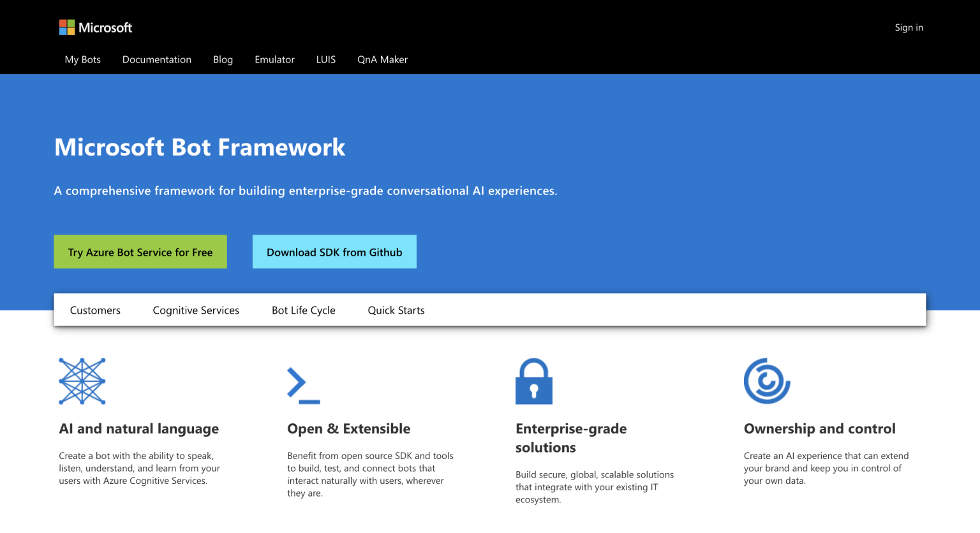Click the AI and natural language heading
Viewport: 980px width, 533px height.
pos(138,428)
